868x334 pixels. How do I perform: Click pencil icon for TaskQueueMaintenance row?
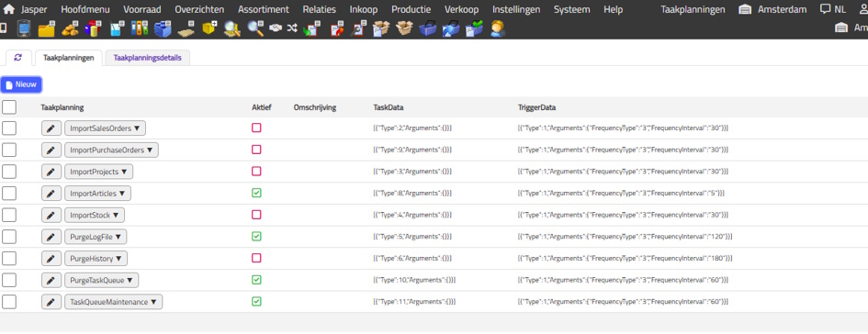[x=51, y=302]
